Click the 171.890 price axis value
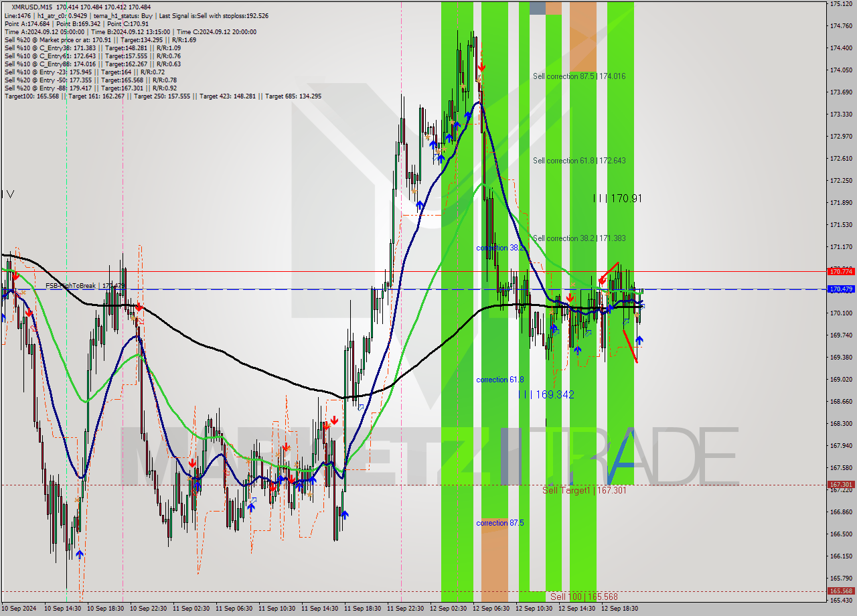Viewport: 857px width, 616px height. click(841, 202)
